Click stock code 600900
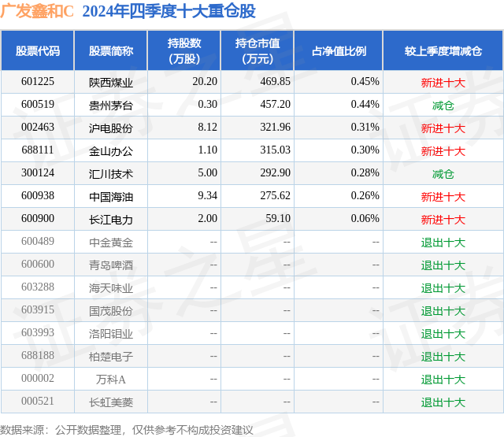Screen dimensions: 504x437 [x=38, y=219]
